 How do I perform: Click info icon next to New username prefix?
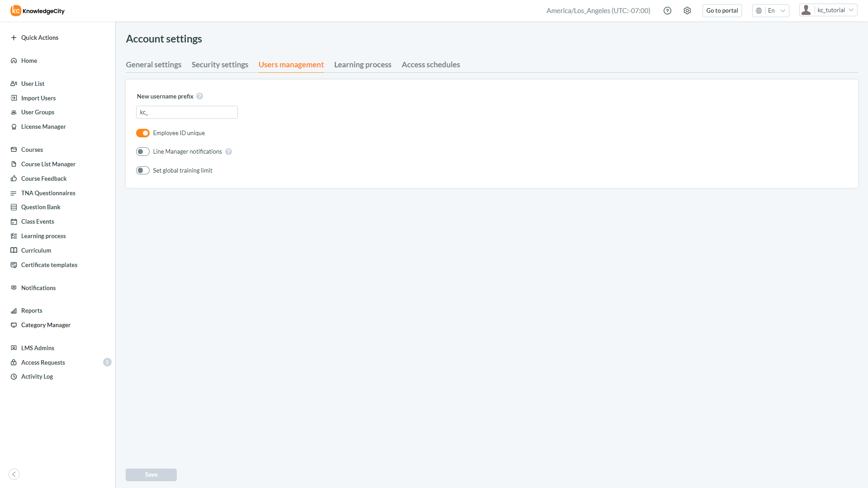click(x=200, y=96)
